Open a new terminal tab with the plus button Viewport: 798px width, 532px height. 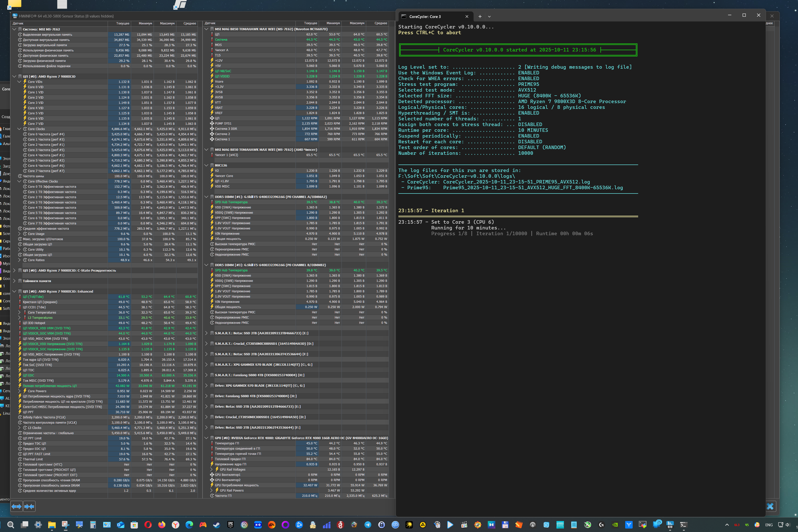click(x=480, y=17)
